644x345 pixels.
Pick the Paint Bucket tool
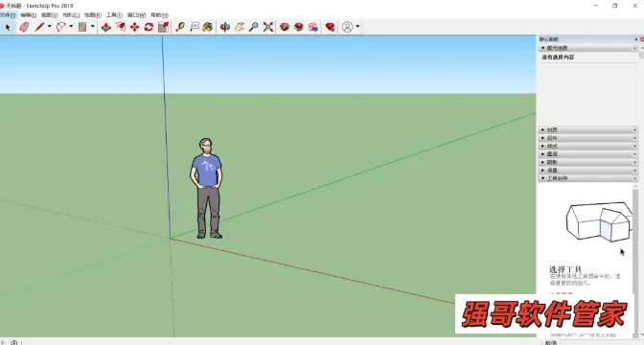(x=208, y=27)
